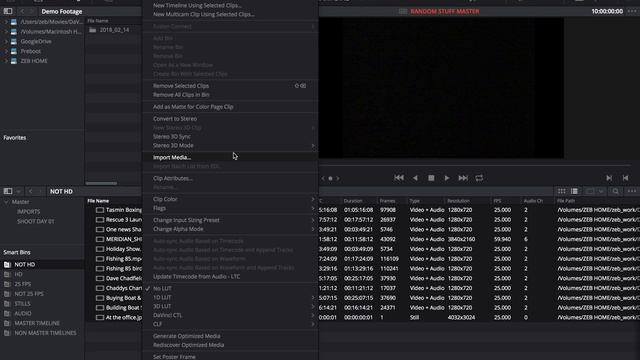Choose Generate Optimized Media
This screenshot has width=640, height=360.
187,336
